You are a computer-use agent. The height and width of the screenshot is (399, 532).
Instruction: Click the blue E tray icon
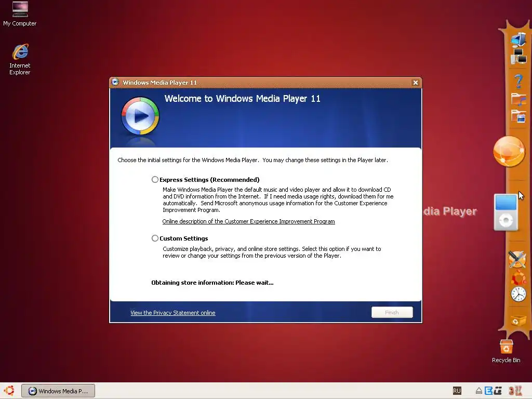tap(488, 391)
